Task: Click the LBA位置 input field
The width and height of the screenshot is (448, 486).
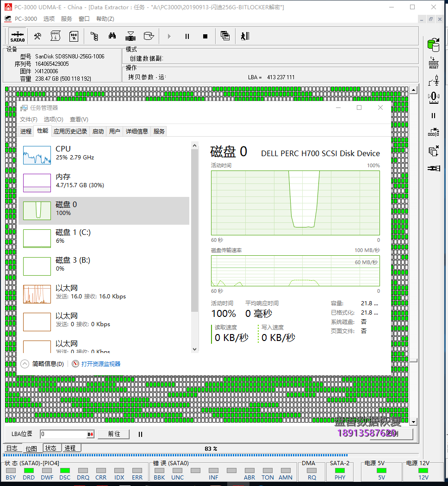Action: (64, 434)
